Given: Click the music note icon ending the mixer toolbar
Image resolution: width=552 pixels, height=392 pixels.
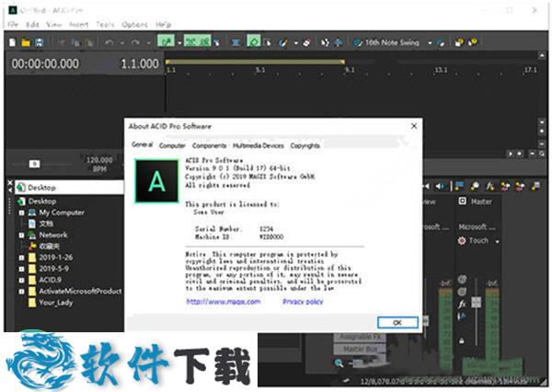Looking at the screenshot, I should coord(535,186).
